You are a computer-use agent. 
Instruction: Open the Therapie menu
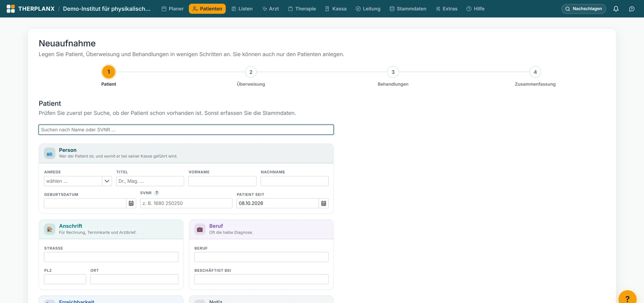pos(302,9)
